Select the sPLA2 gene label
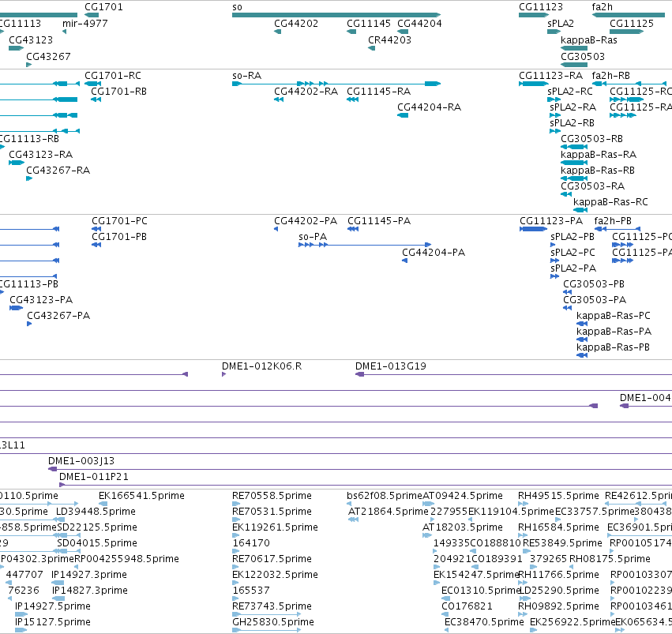Image resolution: width=672 pixels, height=634 pixels. tap(560, 24)
